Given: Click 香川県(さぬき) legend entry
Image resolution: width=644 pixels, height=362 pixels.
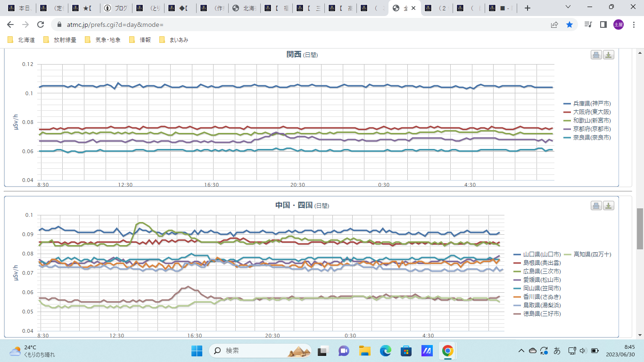Looking at the screenshot, I should [x=537, y=297].
